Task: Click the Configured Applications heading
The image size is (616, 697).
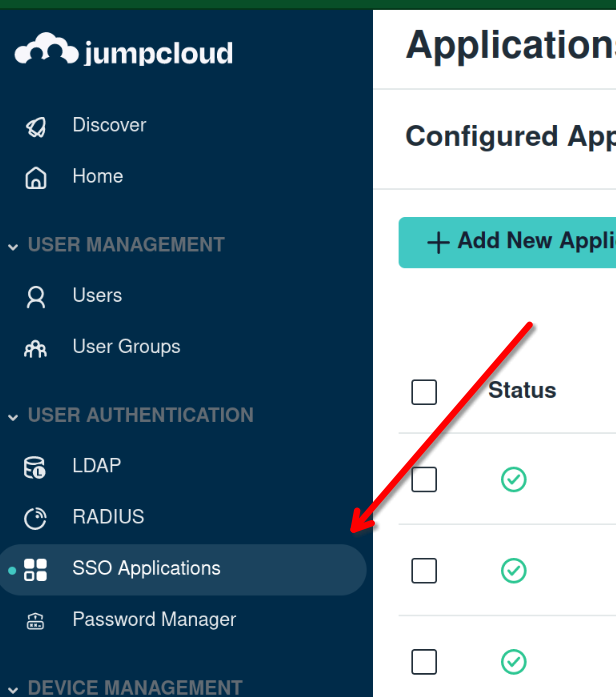Action: click(511, 136)
